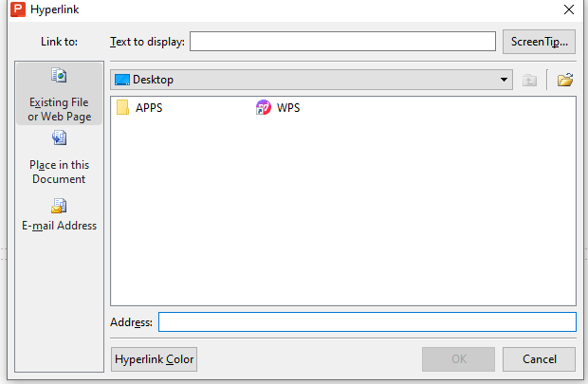Click the E-mail Address envelope icon
The height and width of the screenshot is (384, 588).
click(x=59, y=206)
